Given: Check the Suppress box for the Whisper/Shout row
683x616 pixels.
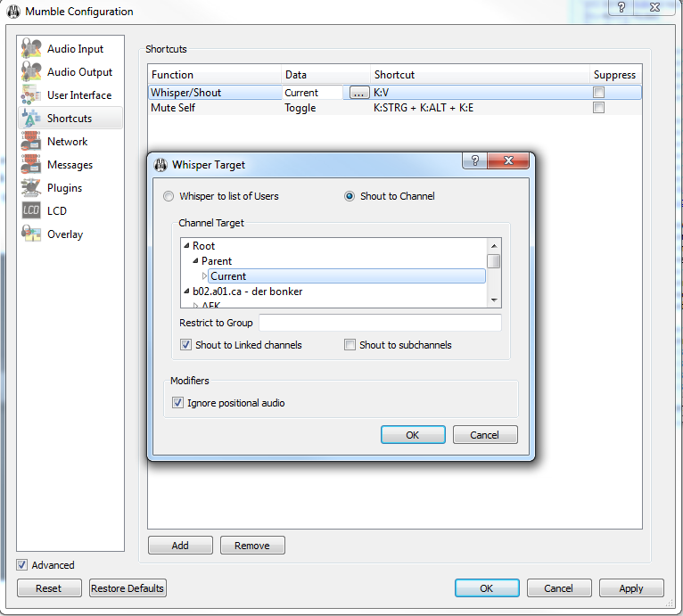Looking at the screenshot, I should pyautogui.click(x=599, y=93).
